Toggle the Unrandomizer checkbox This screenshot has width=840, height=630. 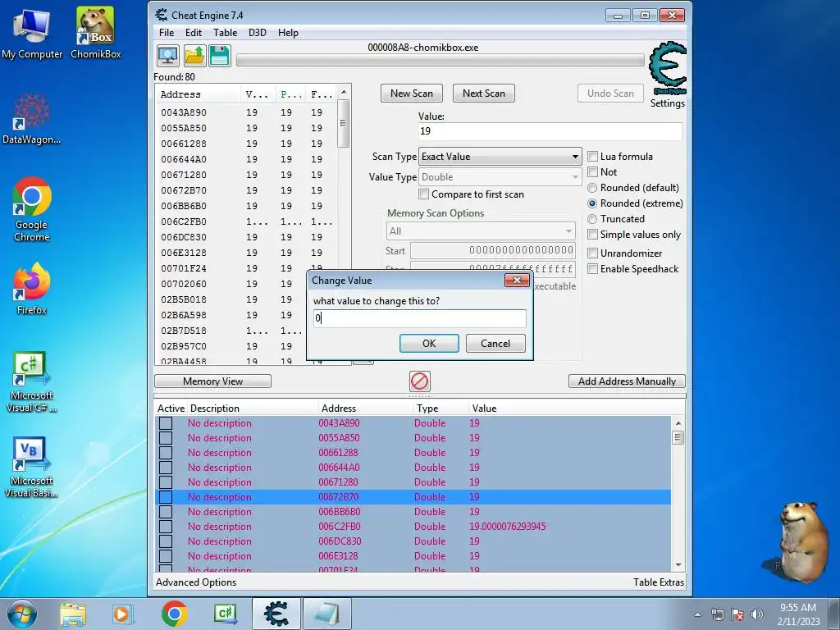(x=592, y=253)
